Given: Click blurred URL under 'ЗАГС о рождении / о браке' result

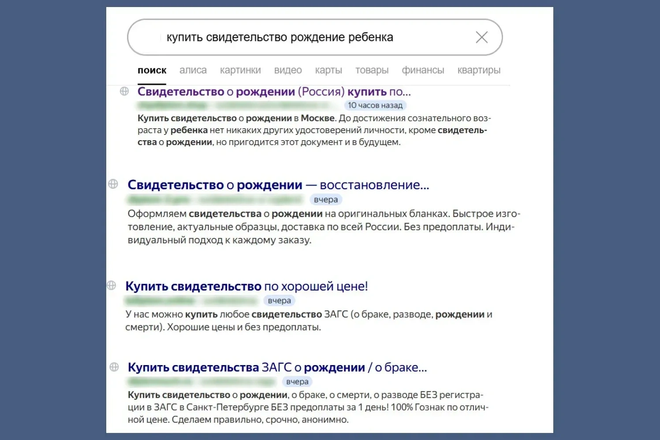Looking at the screenshot, I should pos(202,382).
